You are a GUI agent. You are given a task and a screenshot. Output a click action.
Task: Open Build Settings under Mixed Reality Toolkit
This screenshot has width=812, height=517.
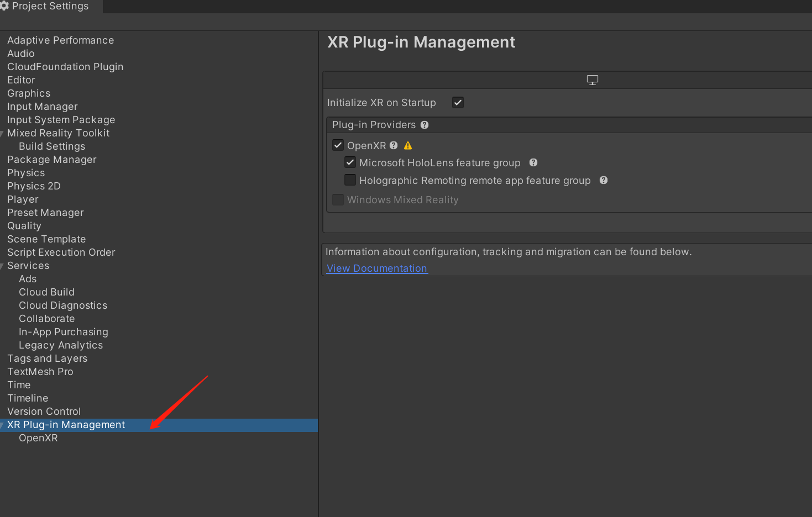[52, 146]
